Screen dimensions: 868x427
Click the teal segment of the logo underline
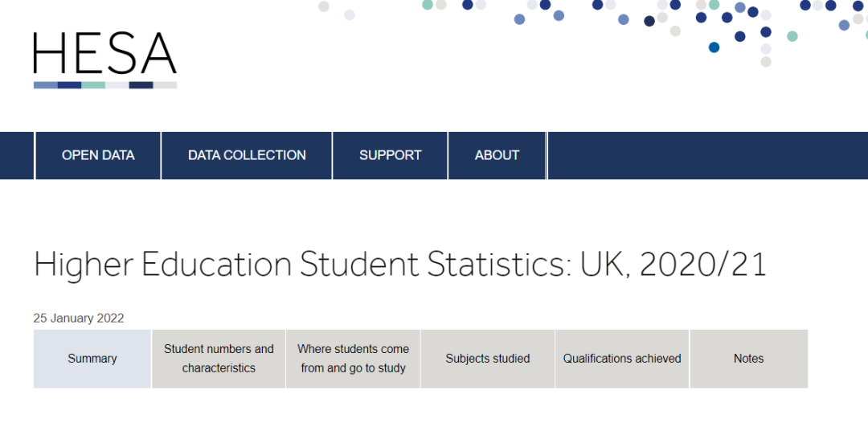point(93,84)
